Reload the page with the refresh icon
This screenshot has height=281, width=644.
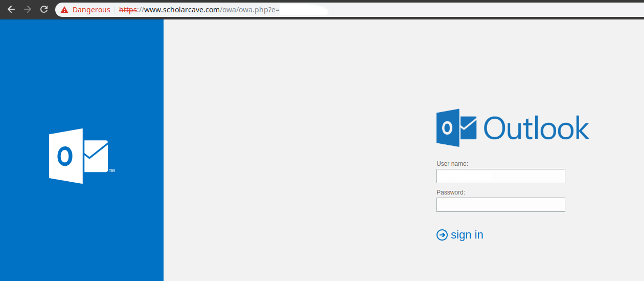[44, 9]
